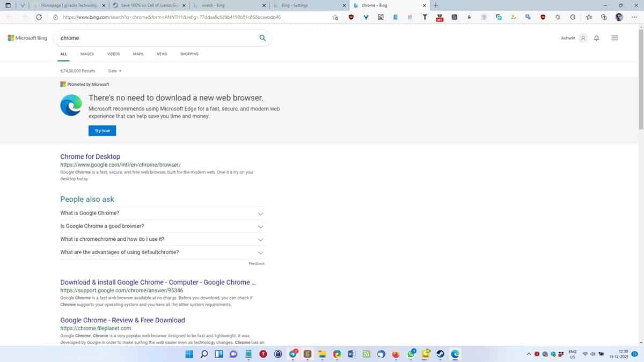
Task: Open the browser Collections icon
Action: pyautogui.click(x=603, y=17)
